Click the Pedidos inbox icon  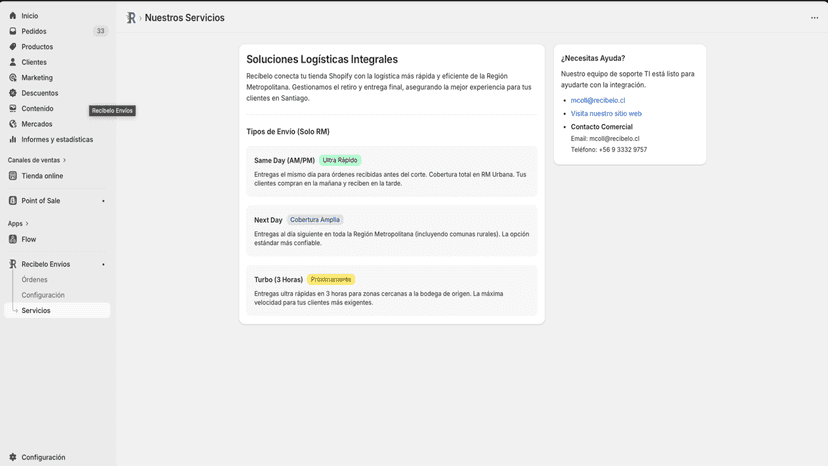13,31
